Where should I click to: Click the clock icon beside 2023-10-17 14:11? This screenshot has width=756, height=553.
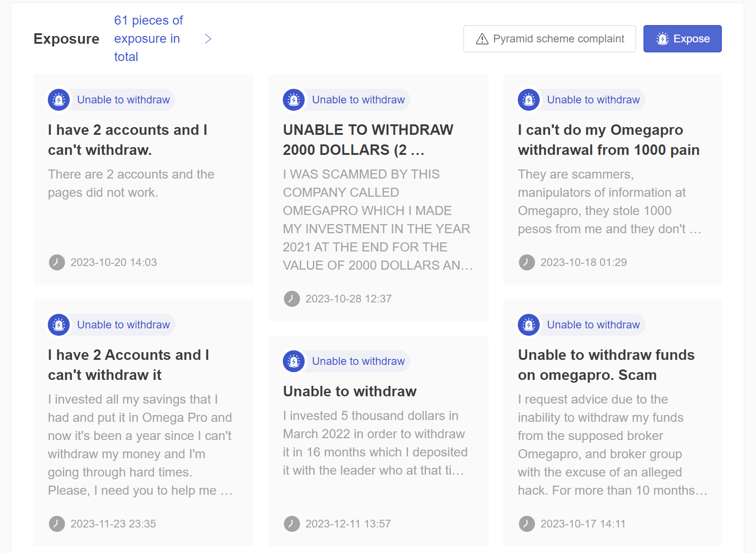(527, 524)
